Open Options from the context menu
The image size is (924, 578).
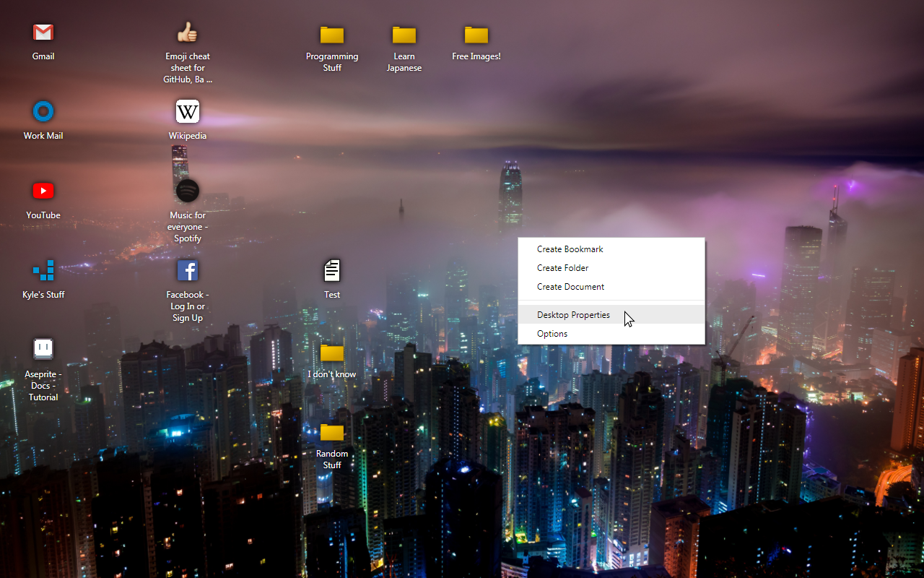552,333
